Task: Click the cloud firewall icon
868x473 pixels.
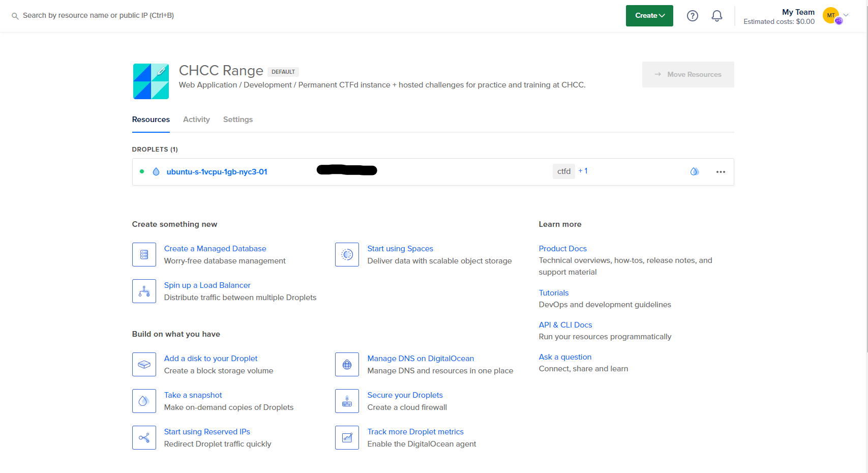Action: tap(347, 401)
